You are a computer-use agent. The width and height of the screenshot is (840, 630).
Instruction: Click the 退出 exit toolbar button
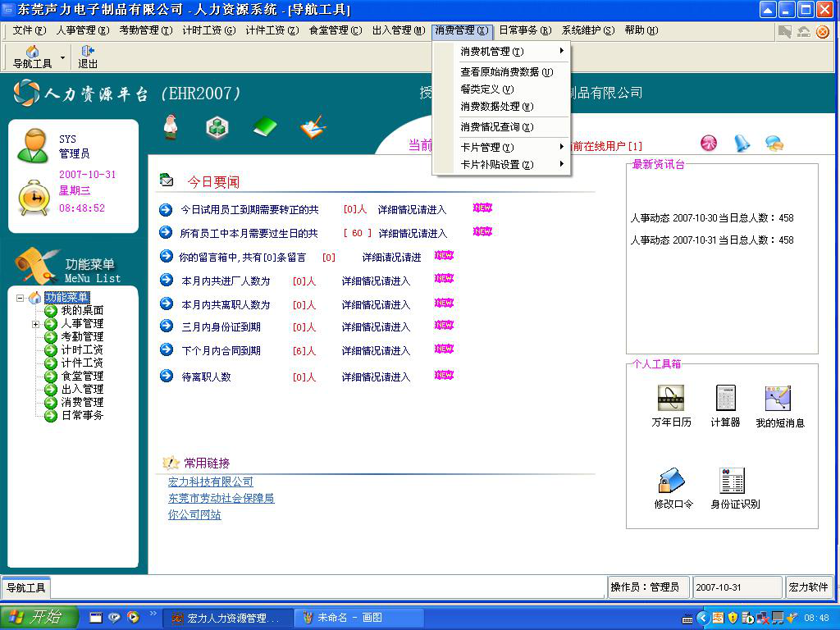click(x=88, y=52)
